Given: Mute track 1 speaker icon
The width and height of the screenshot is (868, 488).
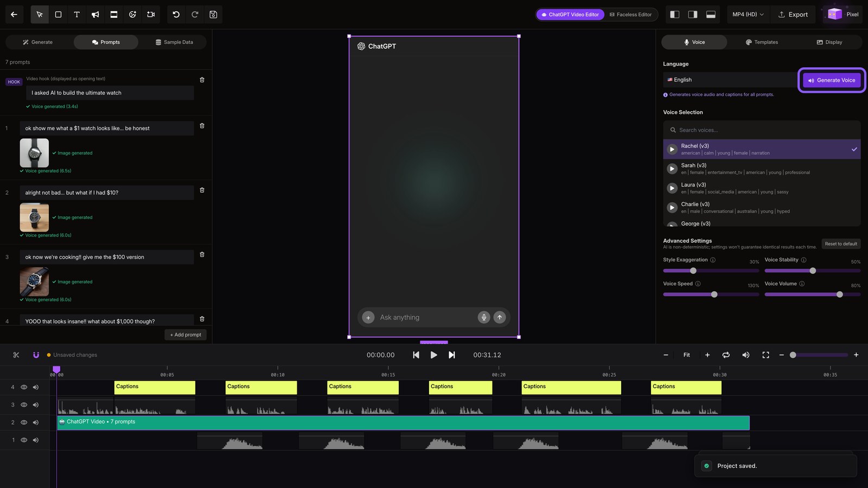Looking at the screenshot, I should (x=36, y=440).
